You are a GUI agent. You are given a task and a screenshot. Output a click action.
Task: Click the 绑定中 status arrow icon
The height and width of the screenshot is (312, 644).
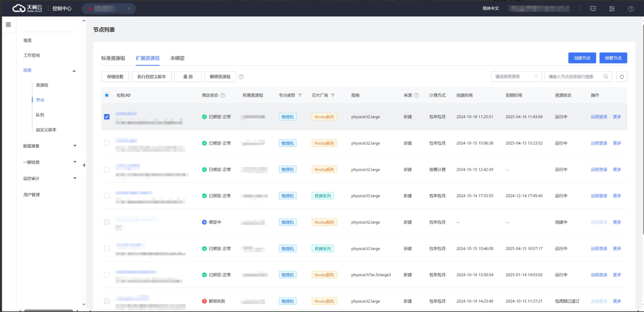click(x=204, y=222)
